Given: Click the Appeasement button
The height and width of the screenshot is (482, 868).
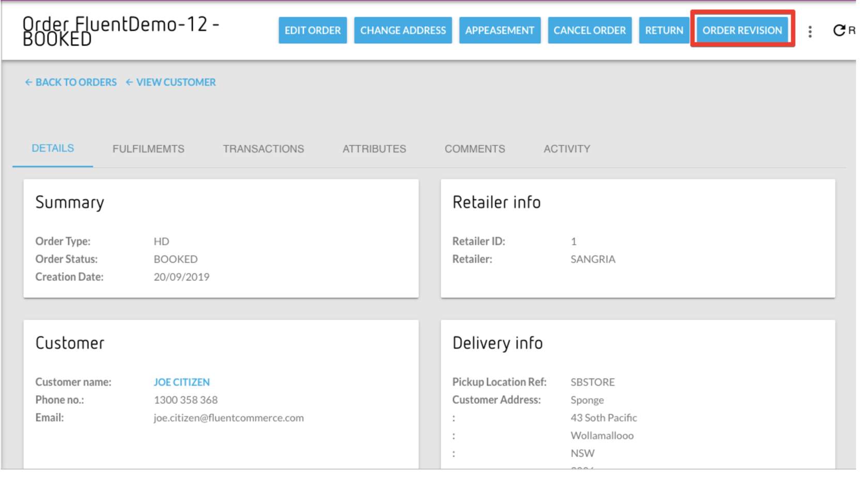Looking at the screenshot, I should (x=499, y=31).
